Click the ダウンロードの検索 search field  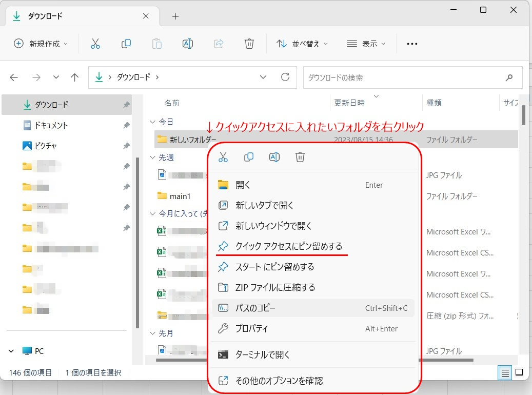(x=410, y=77)
